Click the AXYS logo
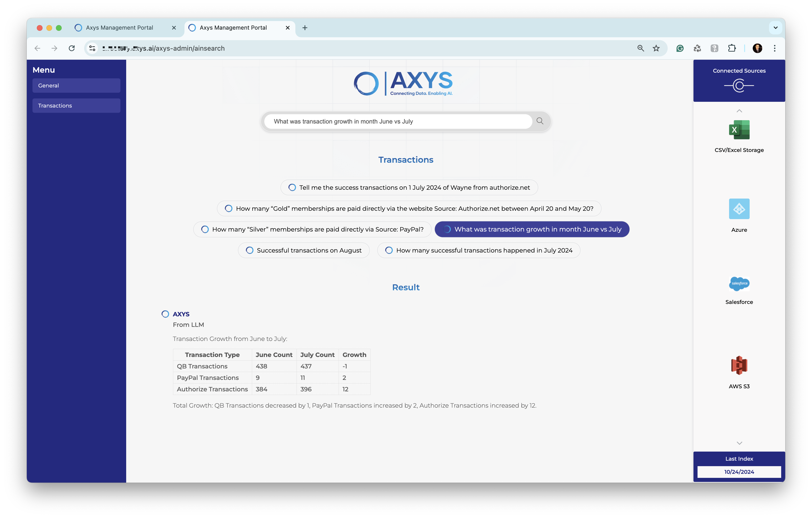The height and width of the screenshot is (518, 812). click(403, 83)
